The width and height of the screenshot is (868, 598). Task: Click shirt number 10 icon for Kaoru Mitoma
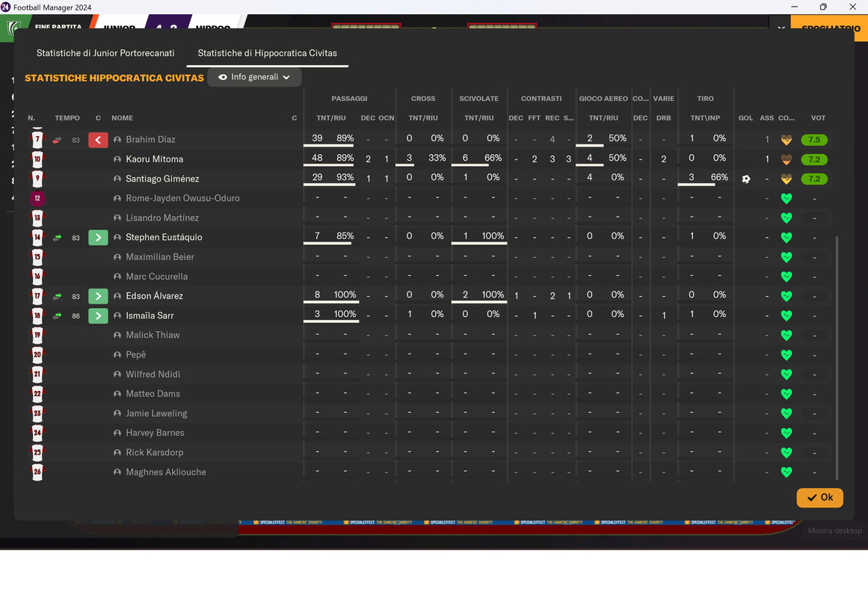[37, 159]
